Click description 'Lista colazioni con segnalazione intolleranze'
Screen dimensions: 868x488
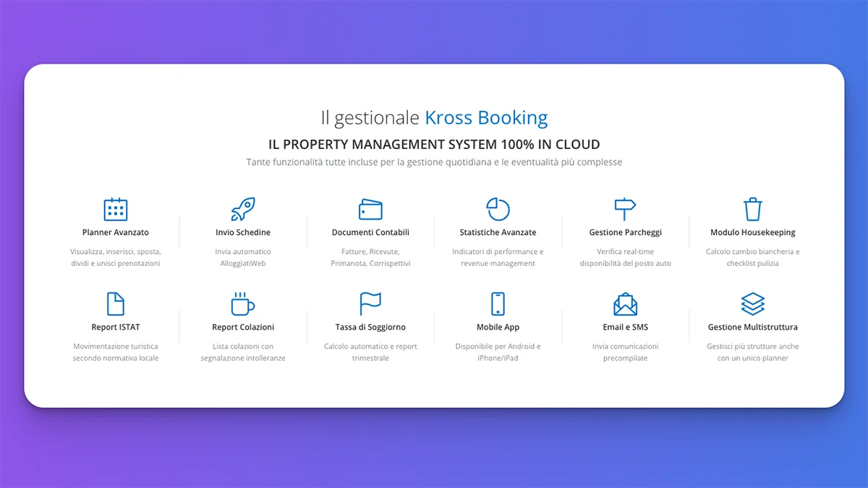coord(243,352)
